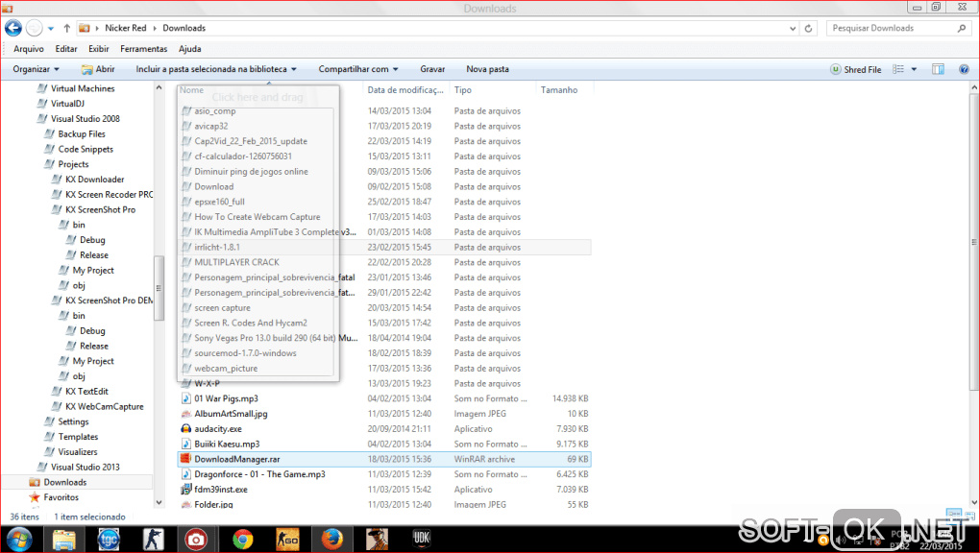This screenshot has width=980, height=553.
Task: Click the navigation pane scrollbar
Action: [159, 287]
